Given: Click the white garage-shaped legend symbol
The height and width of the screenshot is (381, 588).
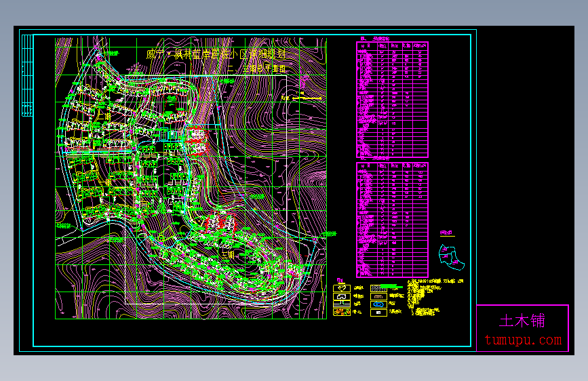Looking at the screenshot, I should point(342,296).
